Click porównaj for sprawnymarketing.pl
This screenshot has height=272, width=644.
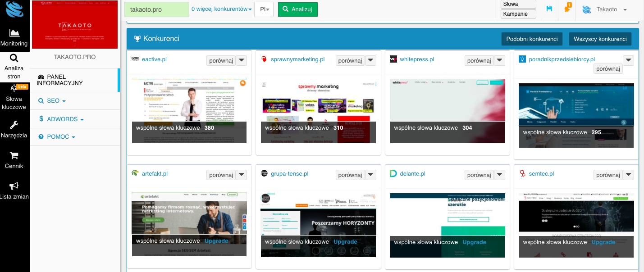click(x=350, y=61)
